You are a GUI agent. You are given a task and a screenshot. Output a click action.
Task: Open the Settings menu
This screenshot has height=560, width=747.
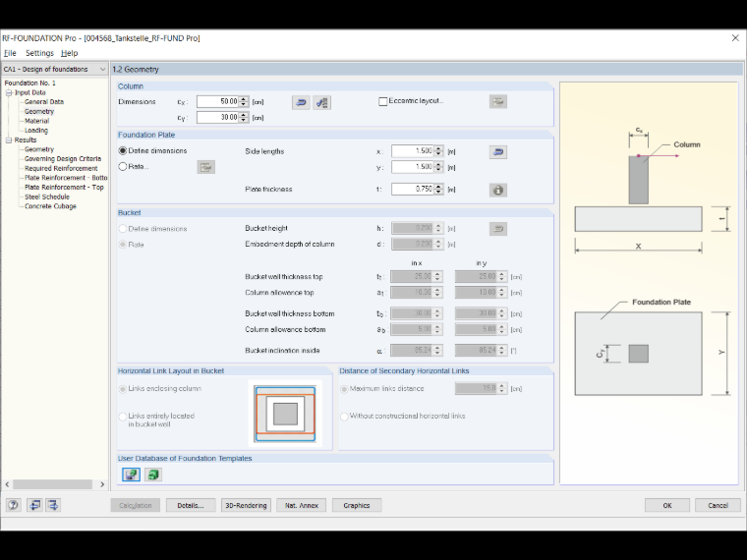(39, 53)
